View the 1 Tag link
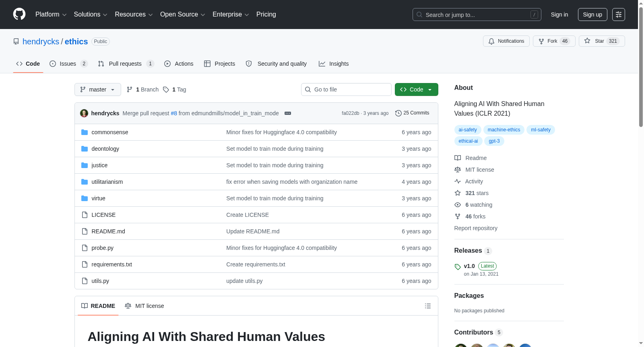The image size is (644, 347). click(x=175, y=89)
